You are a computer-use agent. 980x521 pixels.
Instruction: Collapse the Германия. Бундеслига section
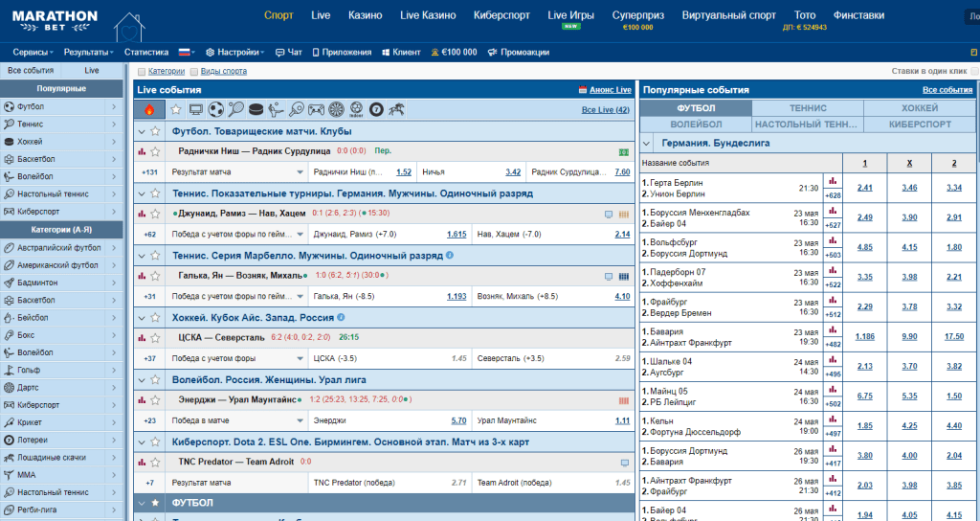tap(649, 143)
